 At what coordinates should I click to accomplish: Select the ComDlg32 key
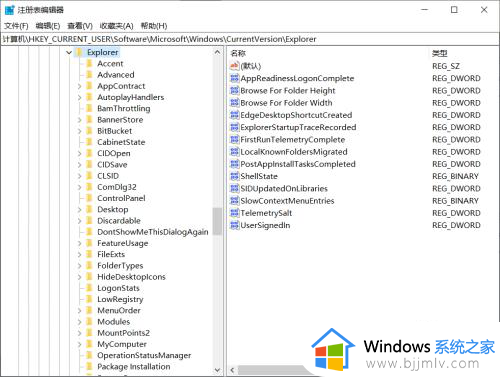click(x=117, y=187)
